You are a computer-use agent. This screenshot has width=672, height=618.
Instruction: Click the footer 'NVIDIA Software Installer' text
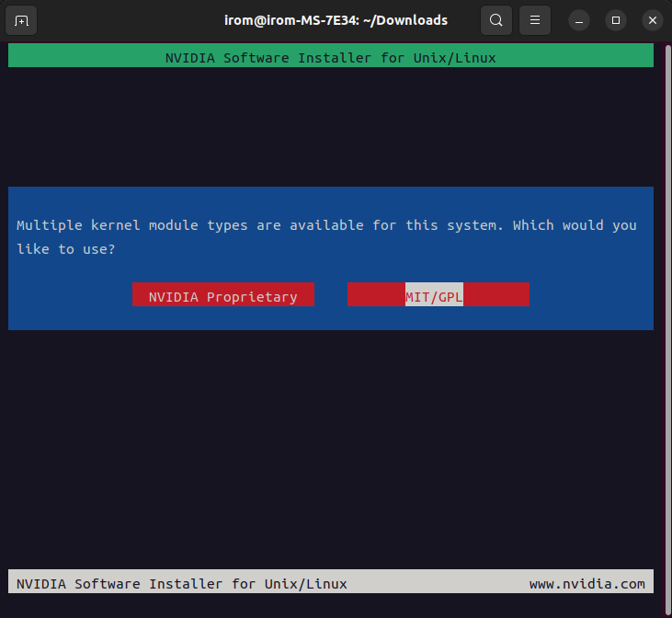182,584
